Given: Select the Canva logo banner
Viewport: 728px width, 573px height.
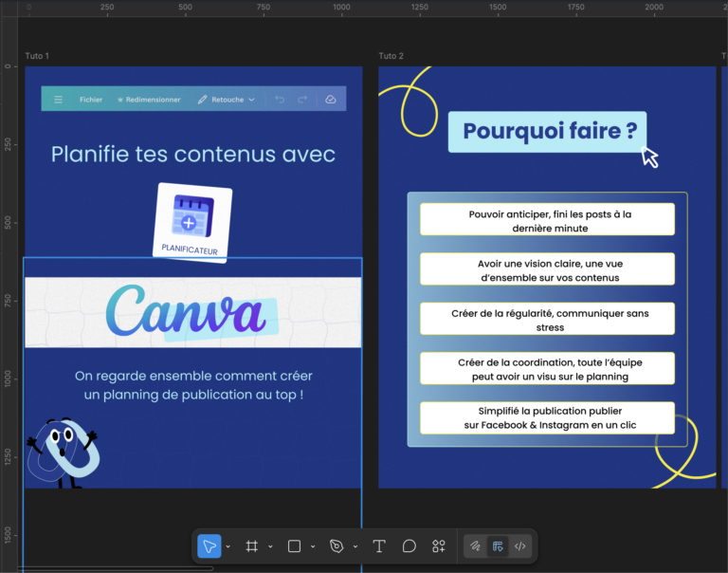Looking at the screenshot, I should point(193,312).
